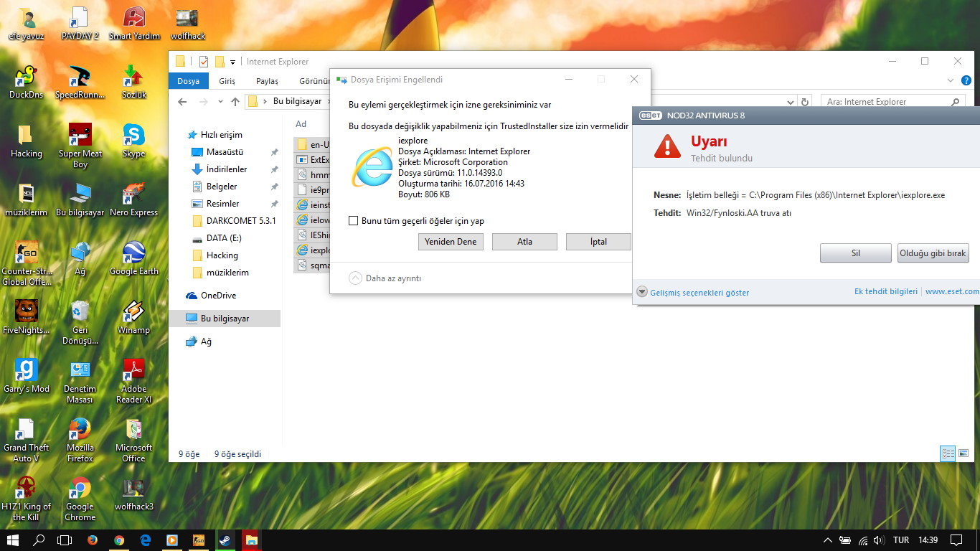
Task: Select OneDrive in the navigation pane
Action: [x=211, y=296]
